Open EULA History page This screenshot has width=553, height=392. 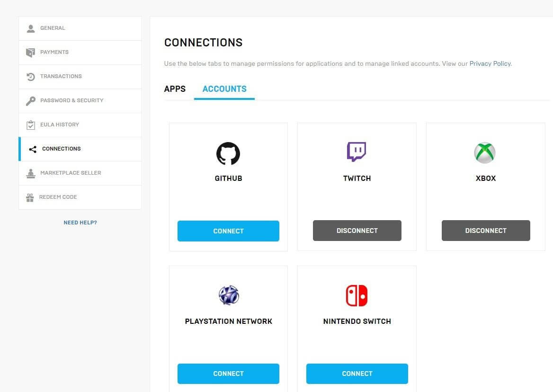tap(80, 125)
